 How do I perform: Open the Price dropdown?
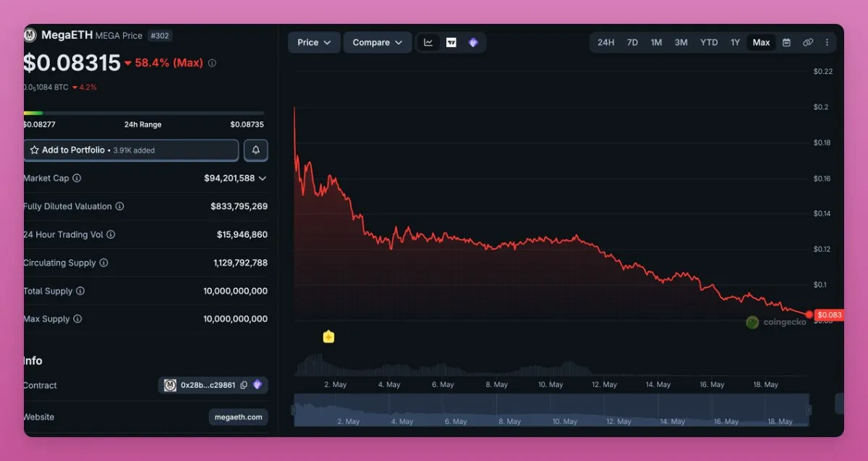tap(314, 43)
